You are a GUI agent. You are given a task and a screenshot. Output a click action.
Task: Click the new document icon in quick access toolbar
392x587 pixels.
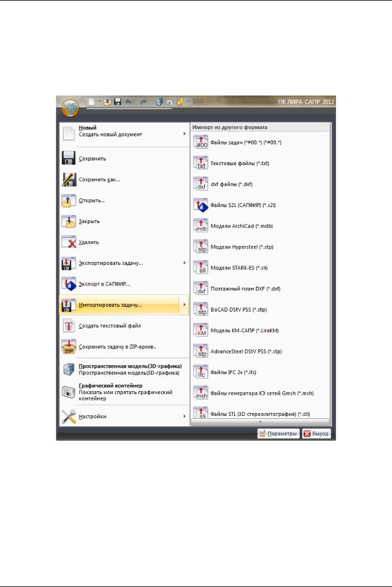click(x=91, y=101)
